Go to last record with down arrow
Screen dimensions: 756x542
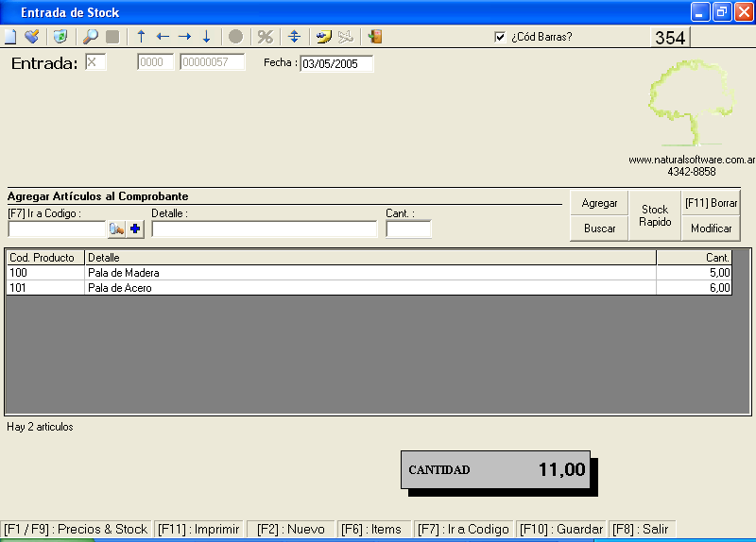click(x=206, y=37)
